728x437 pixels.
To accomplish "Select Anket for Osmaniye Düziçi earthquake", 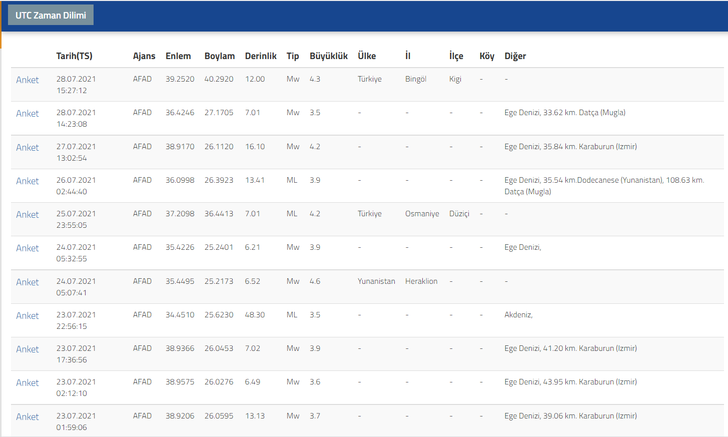I will (x=27, y=215).
